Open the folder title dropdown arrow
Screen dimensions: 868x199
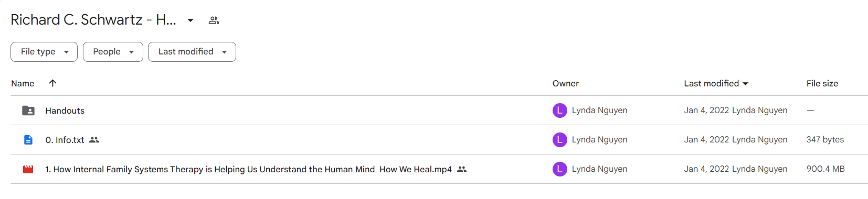(x=190, y=20)
